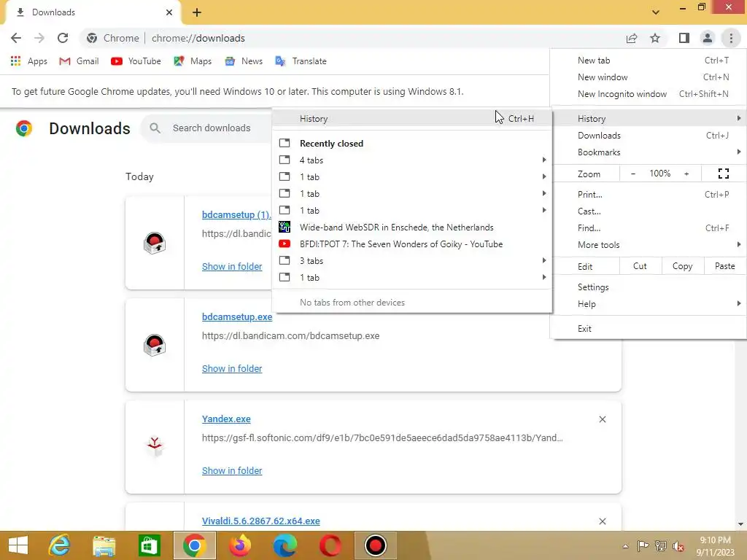Reopen Wide-band WebSDR in Enschede tab
747x560 pixels.
(x=412, y=227)
